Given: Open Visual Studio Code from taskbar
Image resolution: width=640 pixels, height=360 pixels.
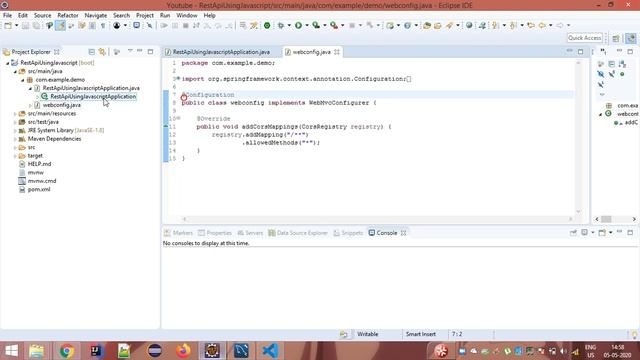Looking at the screenshot, I should click(270, 351).
